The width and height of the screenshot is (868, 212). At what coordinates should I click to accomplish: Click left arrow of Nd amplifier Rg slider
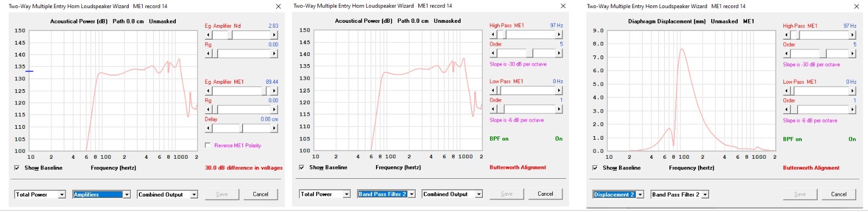(x=208, y=54)
